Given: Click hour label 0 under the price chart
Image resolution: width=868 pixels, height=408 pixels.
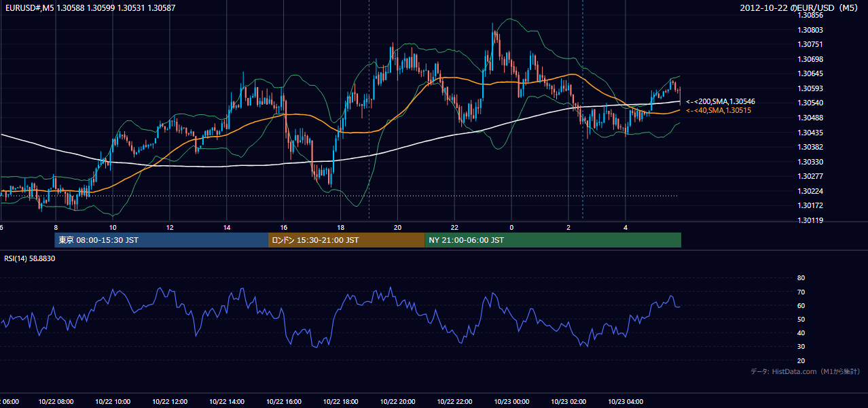Looking at the screenshot, I should 511,228.
